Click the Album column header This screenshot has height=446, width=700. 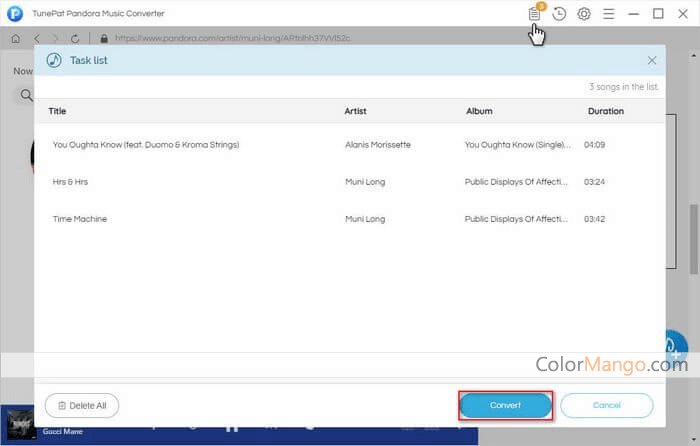coord(479,111)
